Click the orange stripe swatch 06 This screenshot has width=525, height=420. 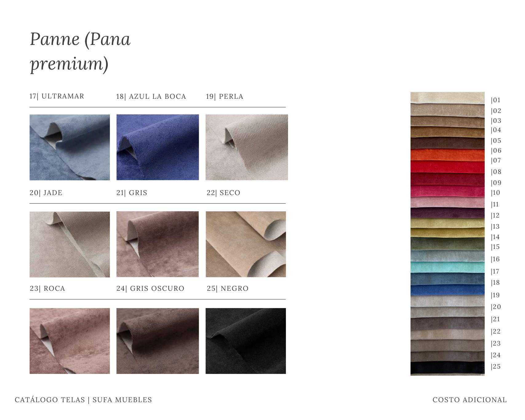tap(447, 155)
